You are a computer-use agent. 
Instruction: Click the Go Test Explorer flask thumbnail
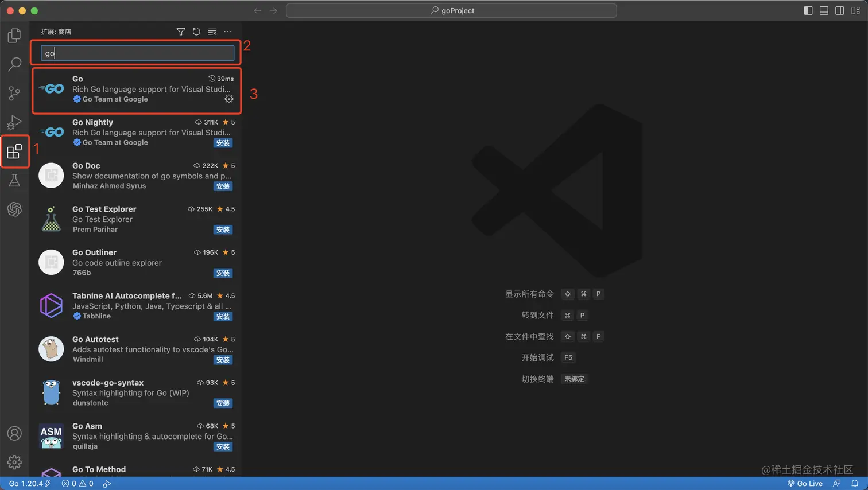(x=51, y=219)
